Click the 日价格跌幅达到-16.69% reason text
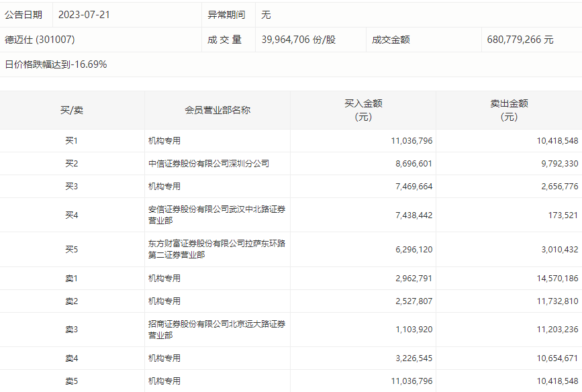The image size is (582, 392). (56, 64)
